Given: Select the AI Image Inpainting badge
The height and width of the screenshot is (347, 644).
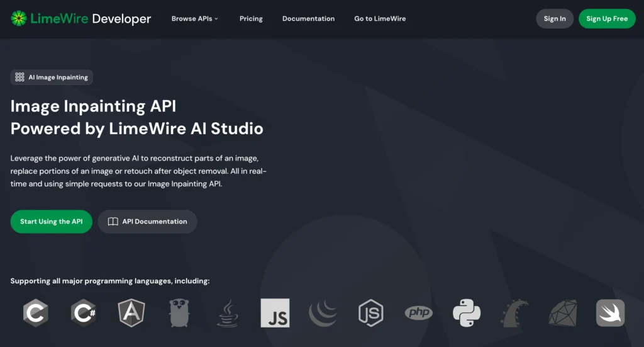Looking at the screenshot, I should (52, 77).
